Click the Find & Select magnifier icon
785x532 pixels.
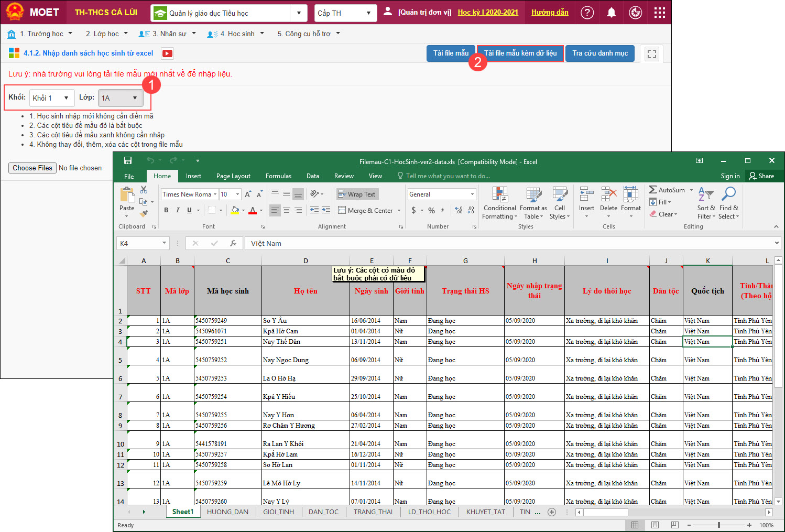(728, 203)
